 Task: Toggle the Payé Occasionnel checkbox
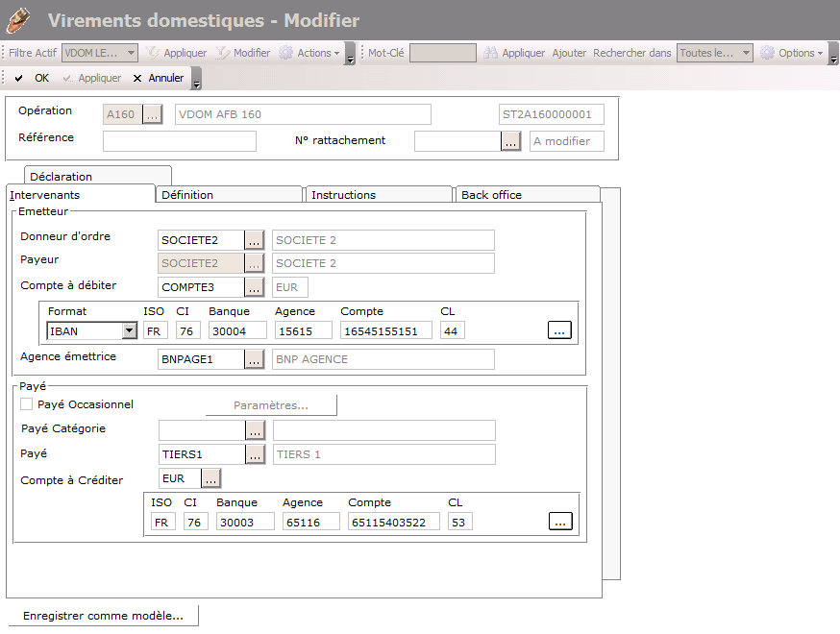(27, 404)
